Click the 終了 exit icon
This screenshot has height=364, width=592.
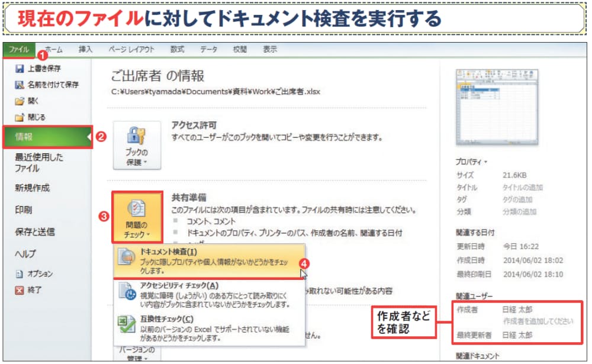click(19, 290)
